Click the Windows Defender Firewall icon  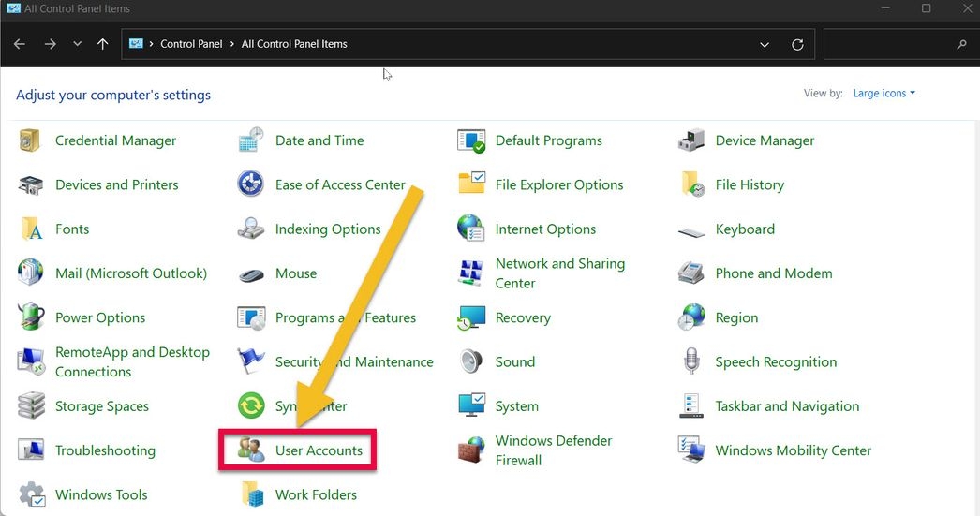(x=471, y=450)
